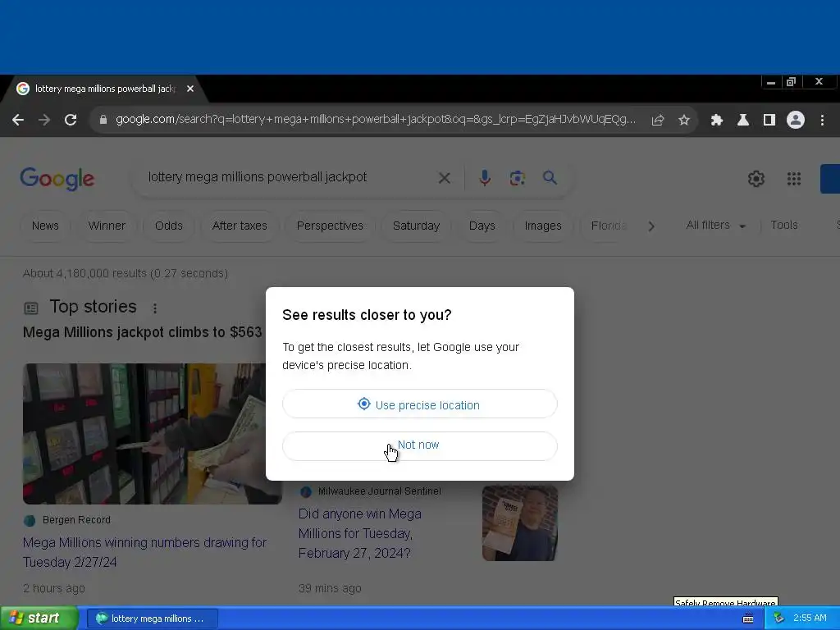The height and width of the screenshot is (630, 840).
Task: Click Use precise location button
Action: (419, 404)
